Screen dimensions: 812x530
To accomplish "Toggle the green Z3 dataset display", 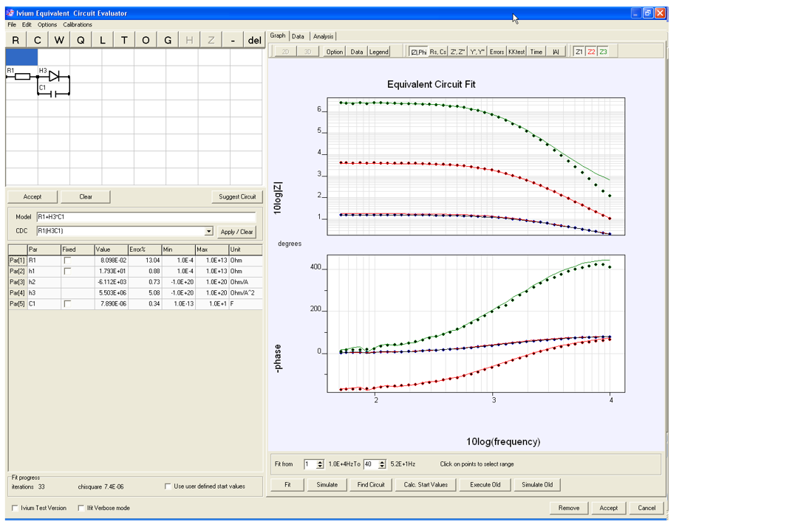I will (604, 52).
